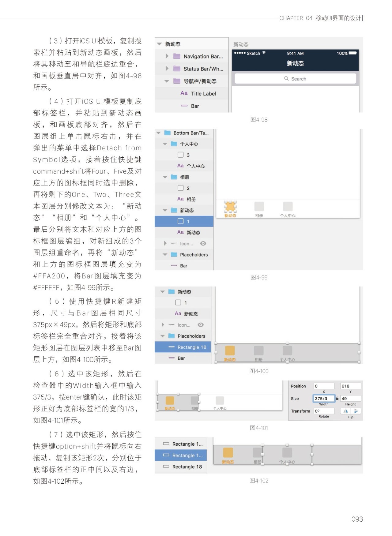
Task: Click the rectangle icon of the highlighted Rectangle 1... row
Action: (x=166, y=455)
